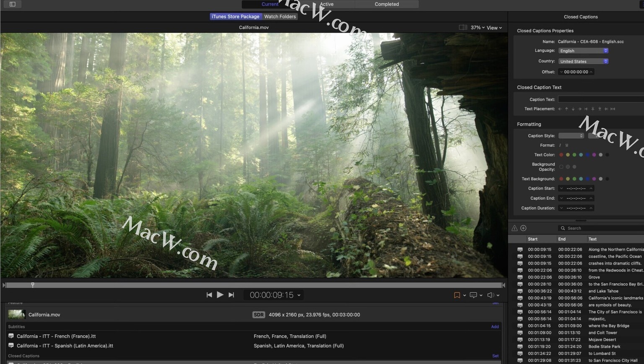
Task: Choose yellow Text Background swatch
Action: [x=568, y=179]
